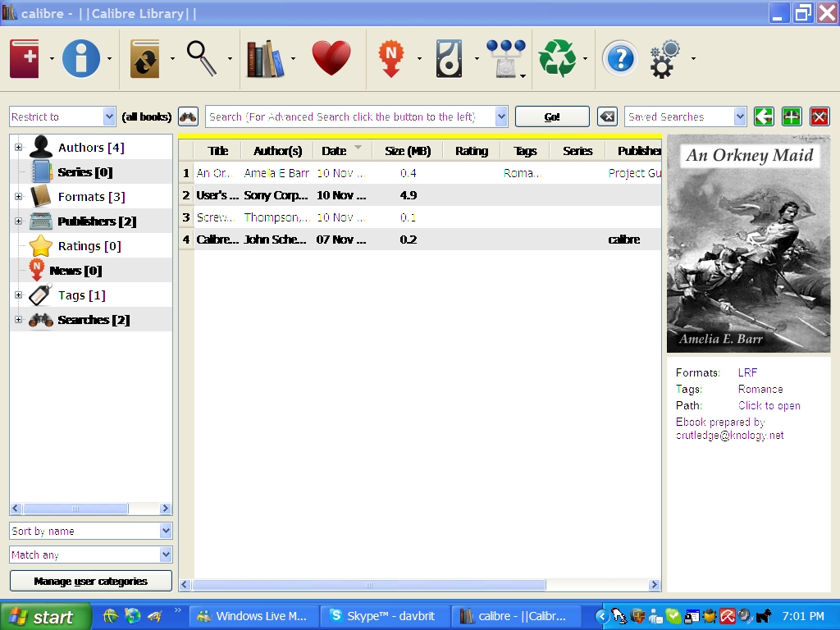Click the Romance tag link
The image size is (840, 630).
(760, 389)
